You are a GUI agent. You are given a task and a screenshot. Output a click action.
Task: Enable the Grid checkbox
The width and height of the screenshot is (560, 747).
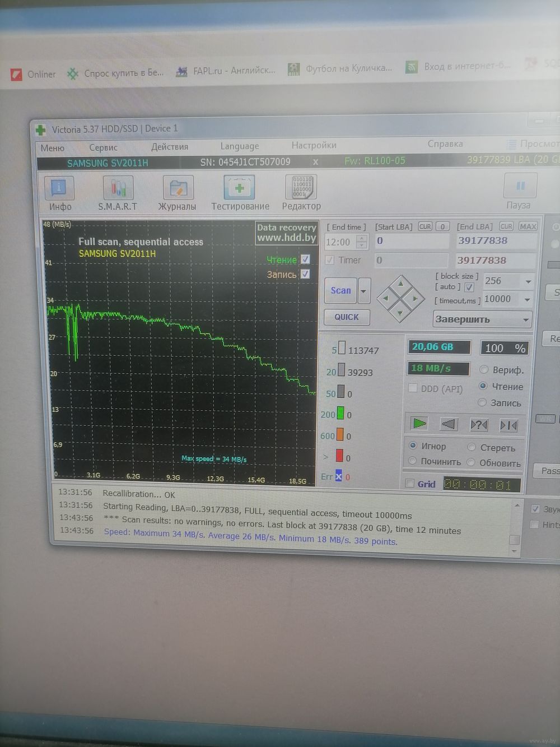coord(410,483)
